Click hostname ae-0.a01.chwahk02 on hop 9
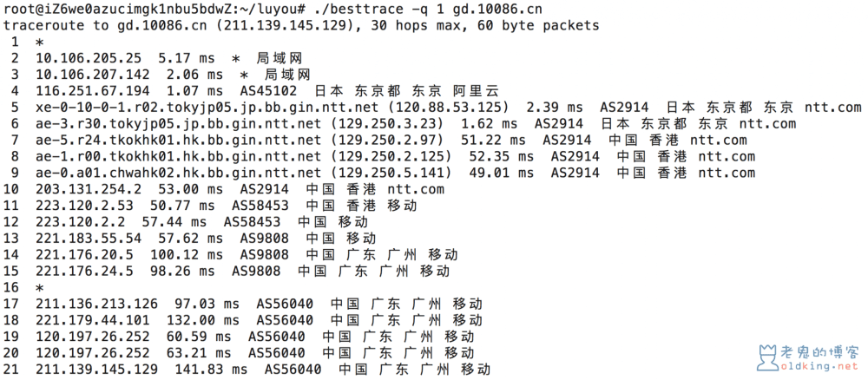The width and height of the screenshot is (868, 380). coord(105,173)
